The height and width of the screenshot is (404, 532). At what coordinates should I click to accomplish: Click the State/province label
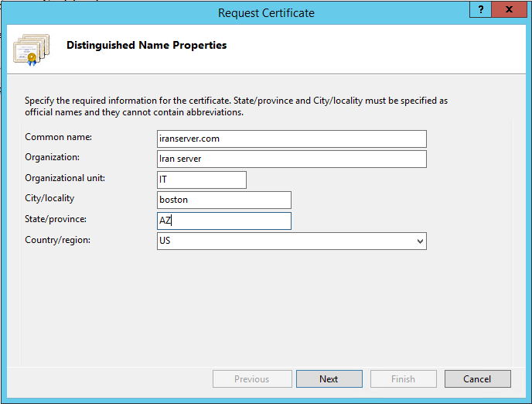tap(56, 219)
